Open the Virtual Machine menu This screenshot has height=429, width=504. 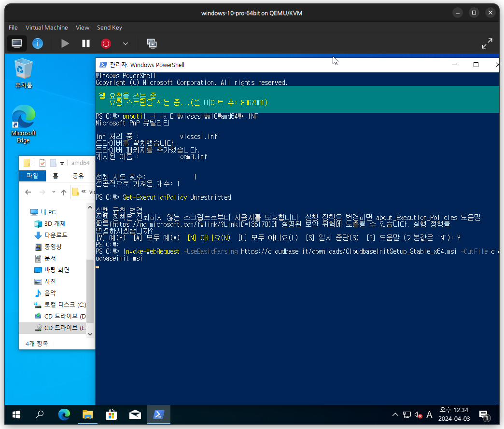(47, 28)
